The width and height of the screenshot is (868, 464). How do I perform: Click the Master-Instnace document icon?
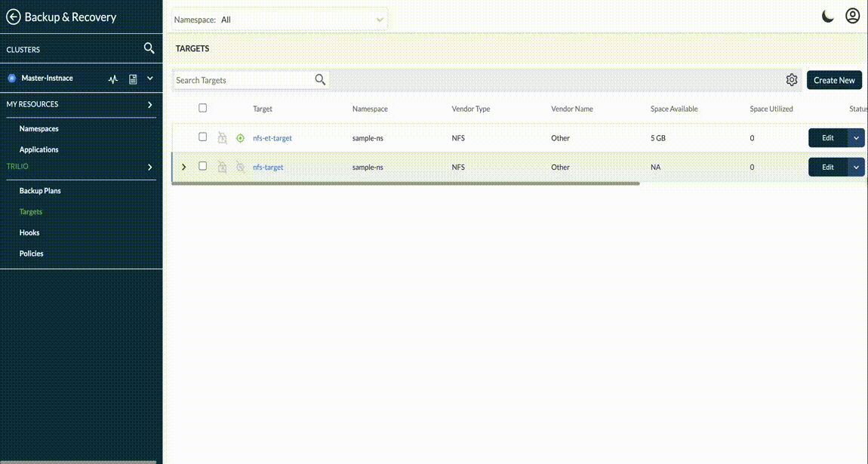click(x=133, y=78)
